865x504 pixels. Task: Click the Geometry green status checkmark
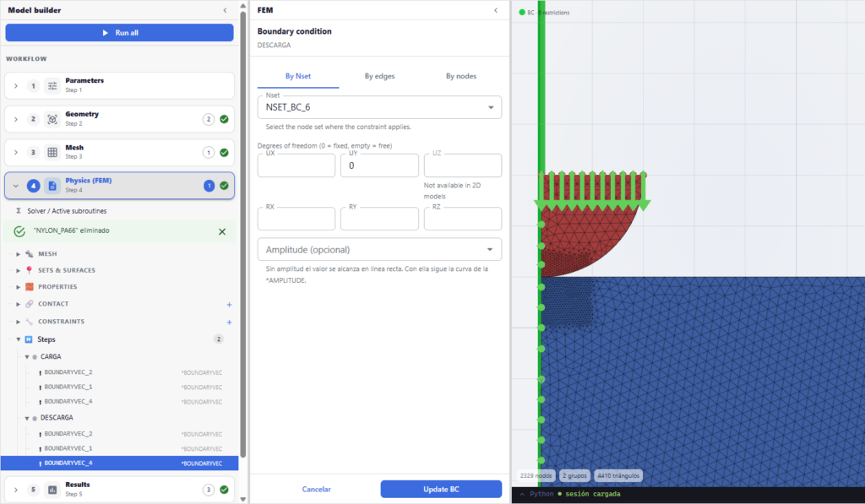tap(224, 119)
